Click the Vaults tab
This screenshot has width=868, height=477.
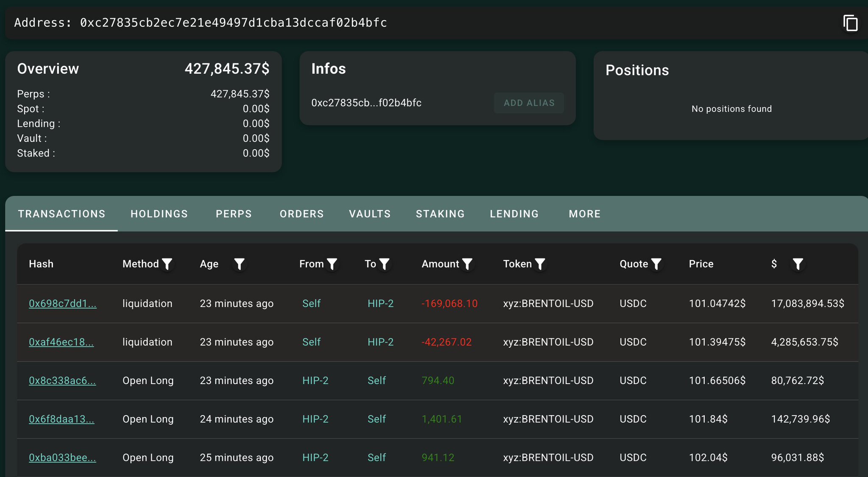pos(370,214)
